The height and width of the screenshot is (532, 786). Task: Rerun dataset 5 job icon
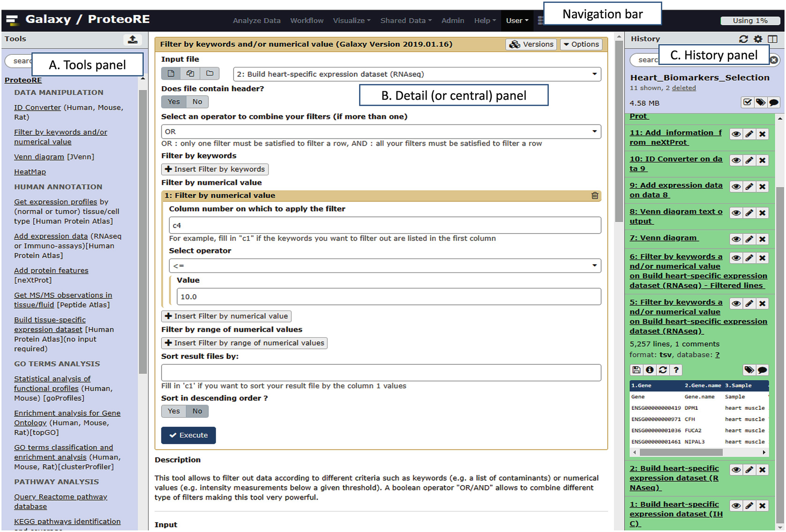(663, 370)
